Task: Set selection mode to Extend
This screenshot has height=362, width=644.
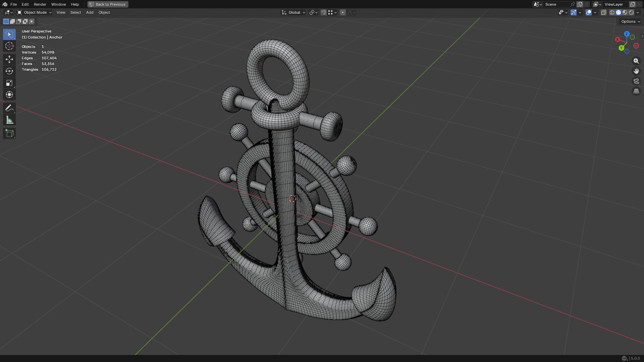Action: (x=12, y=21)
